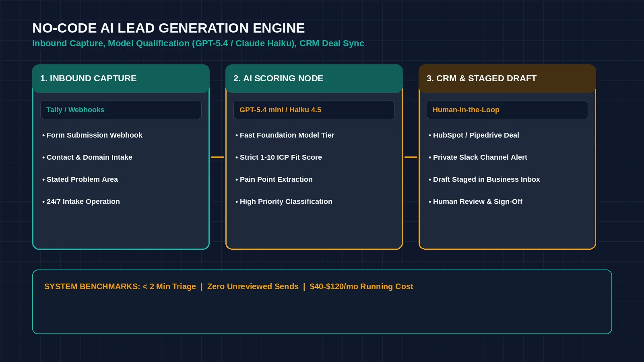Click '24/7 Intake Operation' bullet
The height and width of the screenshot is (362, 644).
click(x=81, y=202)
